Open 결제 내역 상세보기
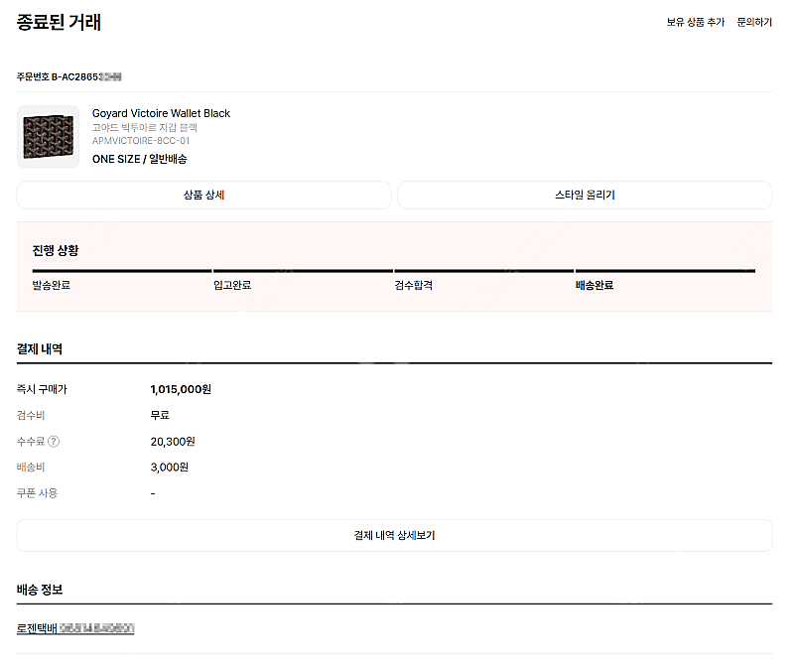 394,535
